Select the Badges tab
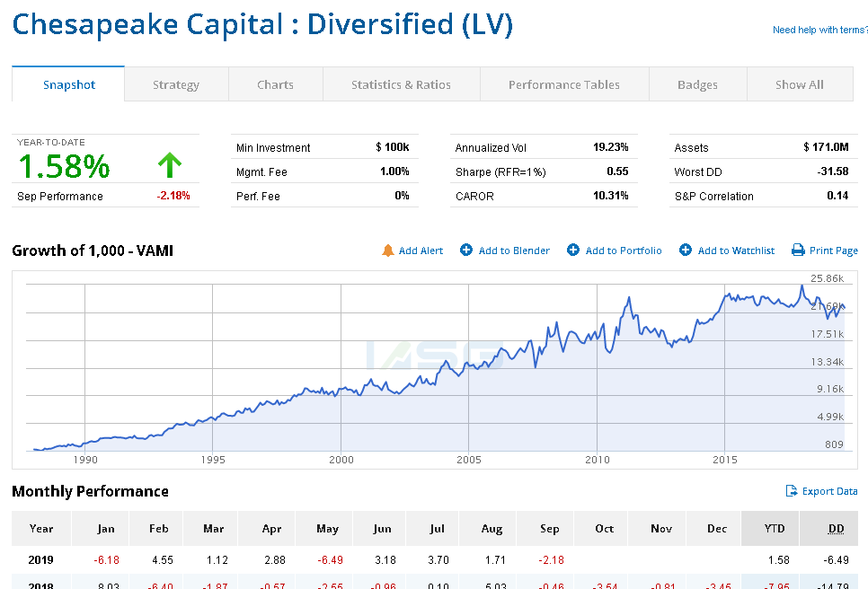Image resolution: width=868 pixels, height=589 pixels. tap(697, 84)
